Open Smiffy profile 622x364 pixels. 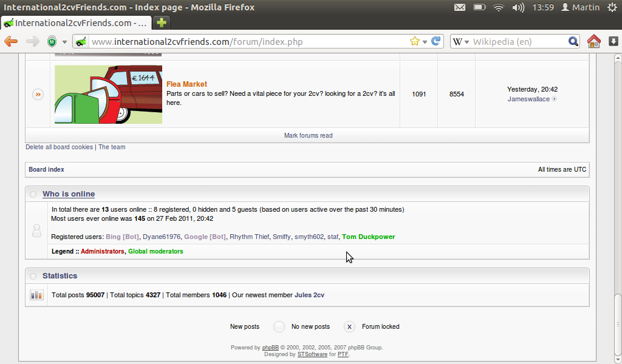pos(282,237)
